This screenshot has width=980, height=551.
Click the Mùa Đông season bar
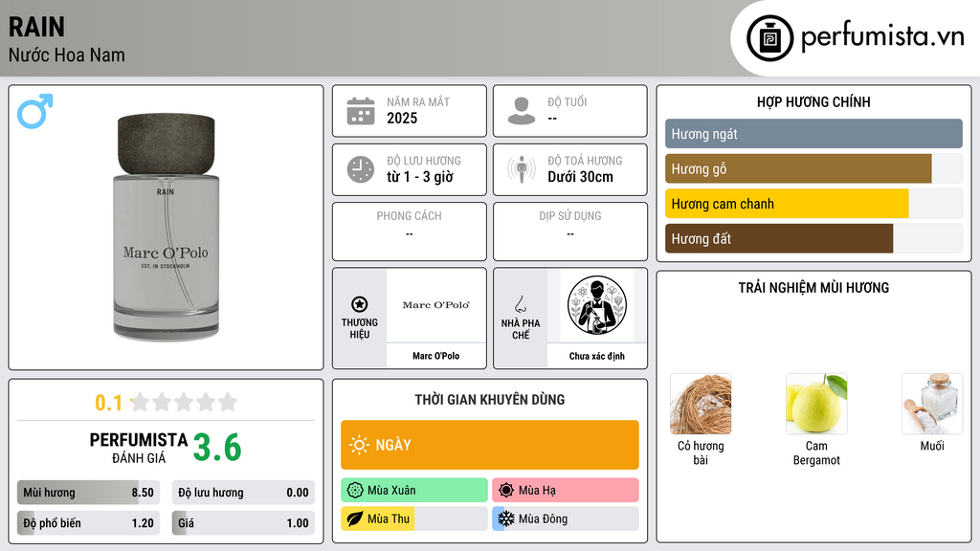coord(566,518)
